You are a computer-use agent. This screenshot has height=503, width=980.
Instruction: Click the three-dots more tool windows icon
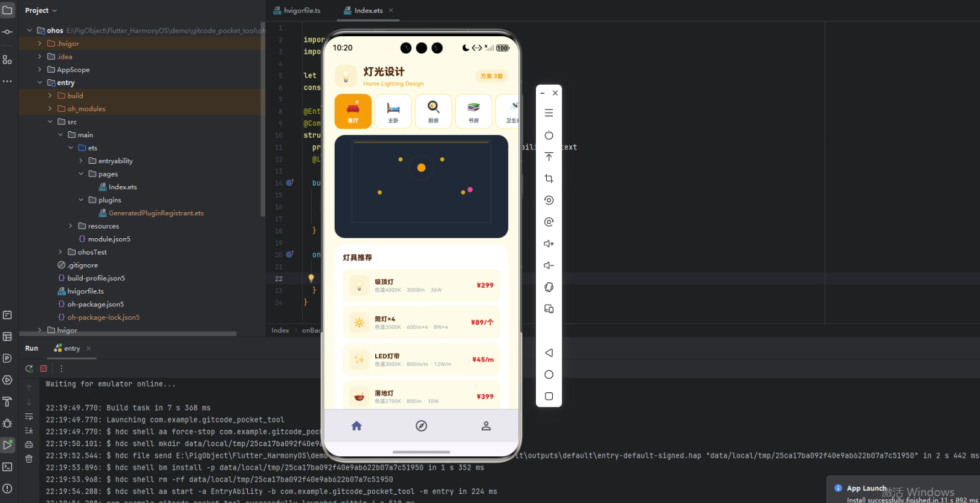7,81
